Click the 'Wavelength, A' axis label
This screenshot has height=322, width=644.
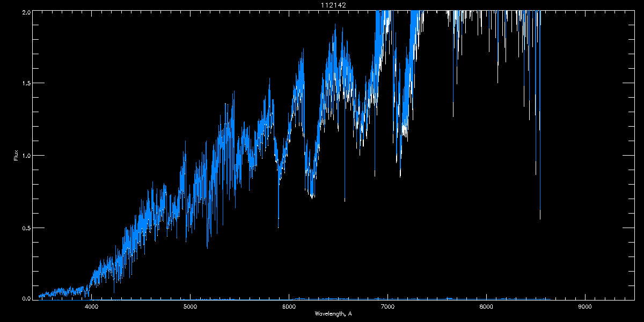[333, 314]
